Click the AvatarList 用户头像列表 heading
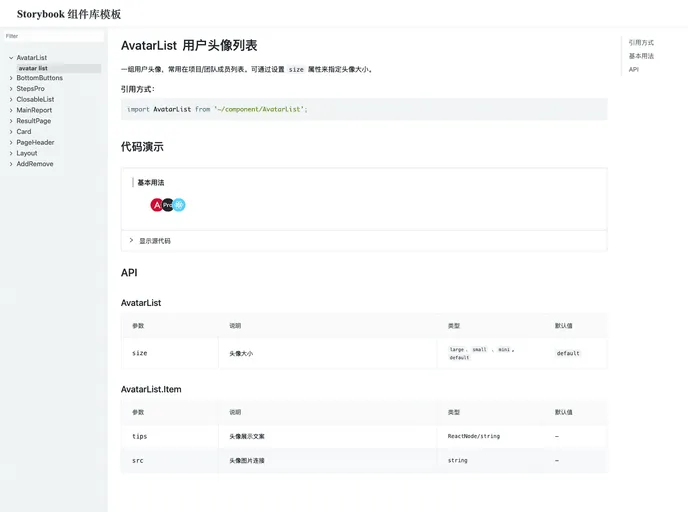Viewport: 688px width, 512px height. click(x=189, y=45)
